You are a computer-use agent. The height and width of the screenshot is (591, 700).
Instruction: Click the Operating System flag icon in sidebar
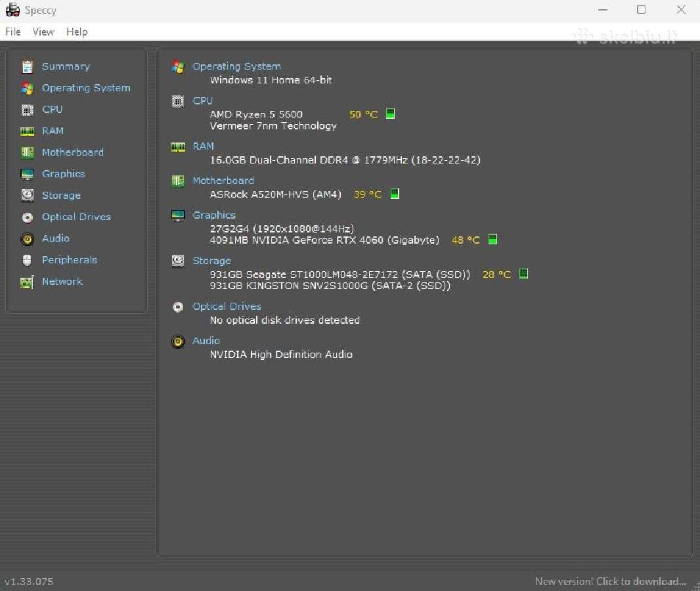coord(27,88)
